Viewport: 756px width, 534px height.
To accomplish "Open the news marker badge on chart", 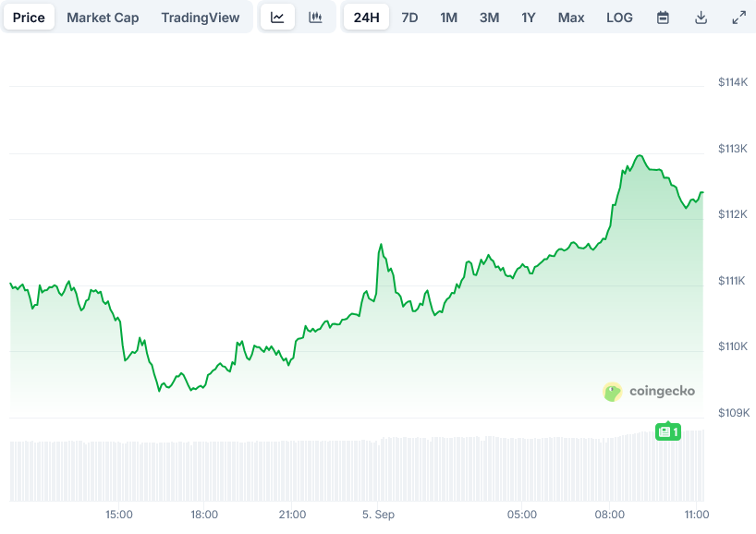I will [668, 431].
